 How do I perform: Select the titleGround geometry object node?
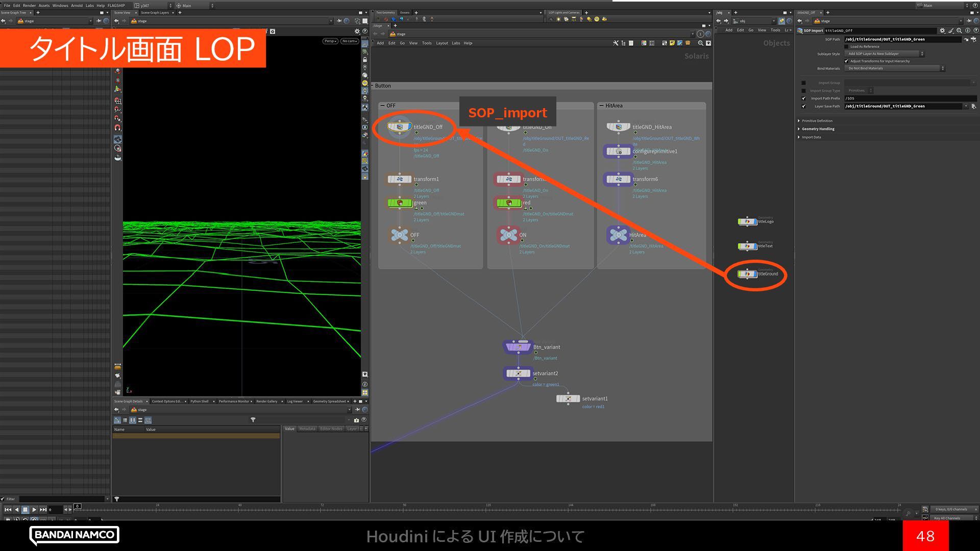pyautogui.click(x=747, y=274)
